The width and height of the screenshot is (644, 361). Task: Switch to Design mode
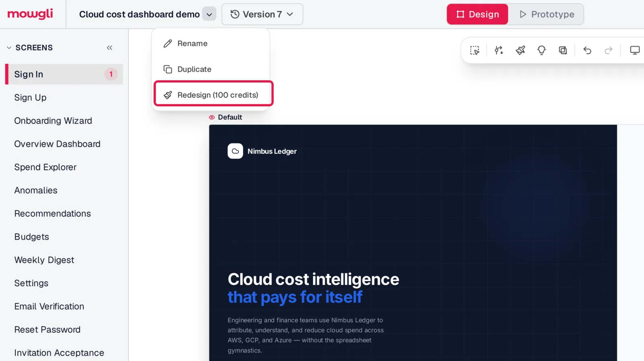[477, 15]
